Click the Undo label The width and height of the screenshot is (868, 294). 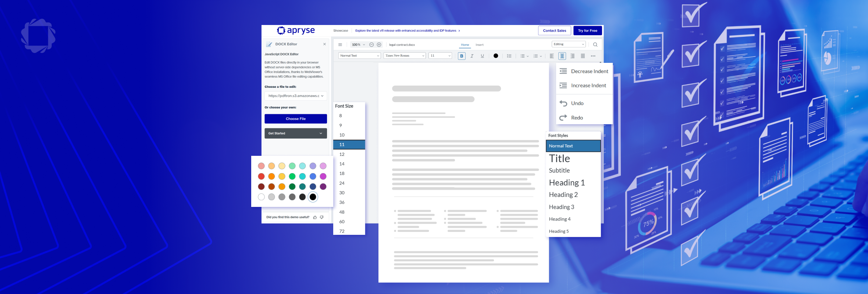pyautogui.click(x=577, y=103)
